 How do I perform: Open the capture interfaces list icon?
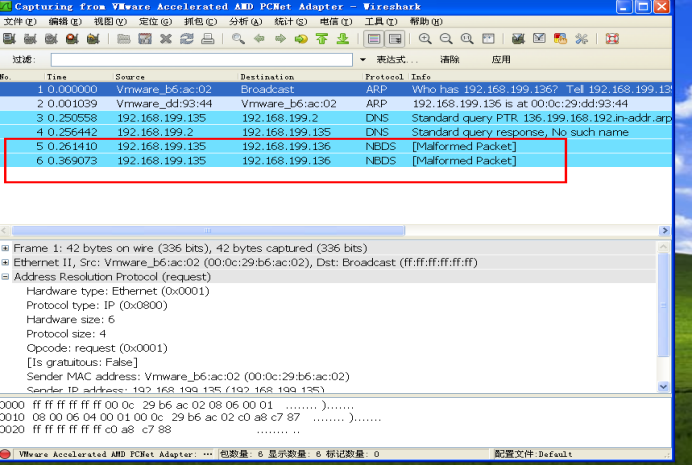pos(9,39)
